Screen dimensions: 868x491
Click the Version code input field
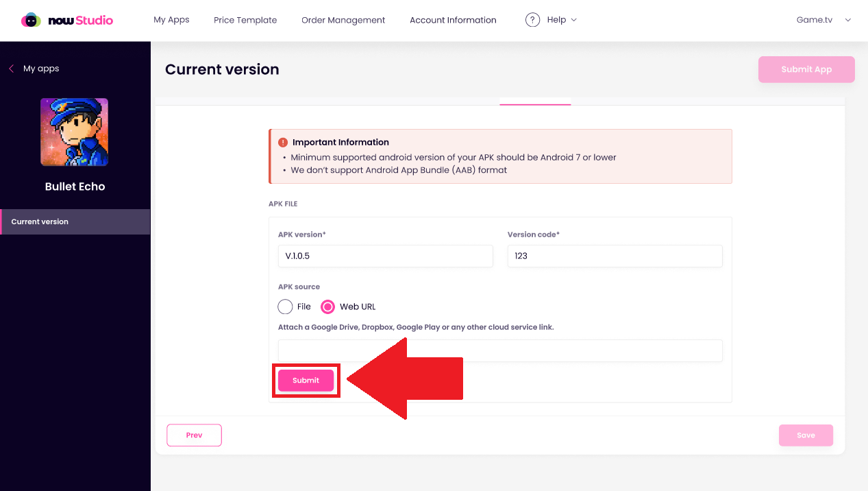pos(615,256)
